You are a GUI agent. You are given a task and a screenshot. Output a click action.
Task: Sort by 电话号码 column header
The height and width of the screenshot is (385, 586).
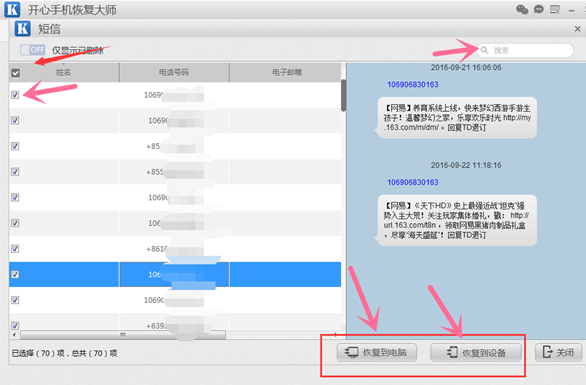click(174, 72)
